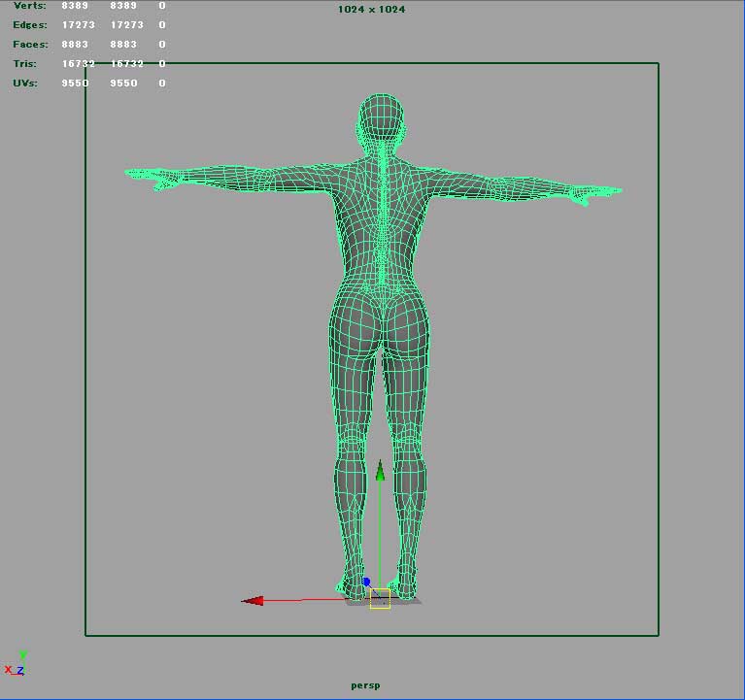This screenshot has height=700, width=745.
Task: Click the yellow center manipulator square
Action: [380, 599]
